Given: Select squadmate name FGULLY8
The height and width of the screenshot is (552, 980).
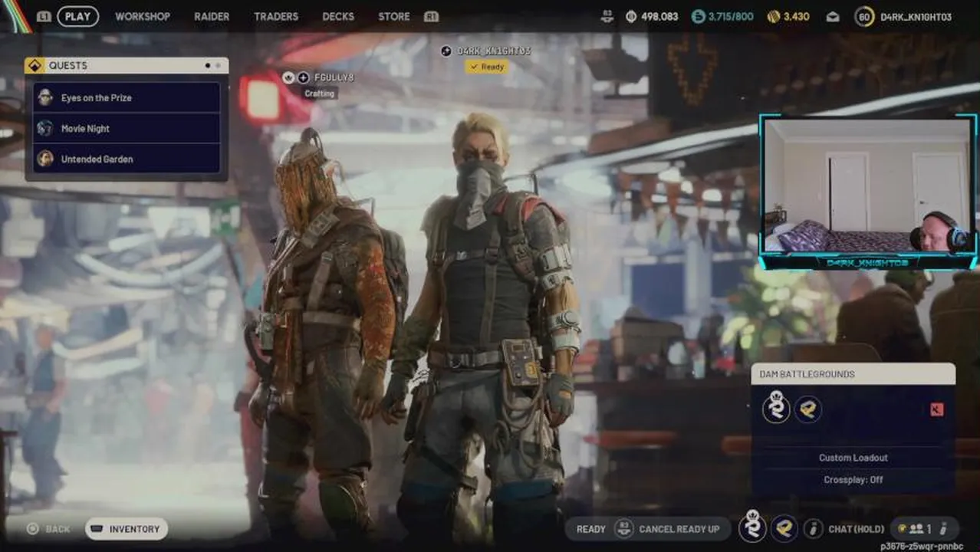Looking at the screenshot, I should click(x=334, y=77).
